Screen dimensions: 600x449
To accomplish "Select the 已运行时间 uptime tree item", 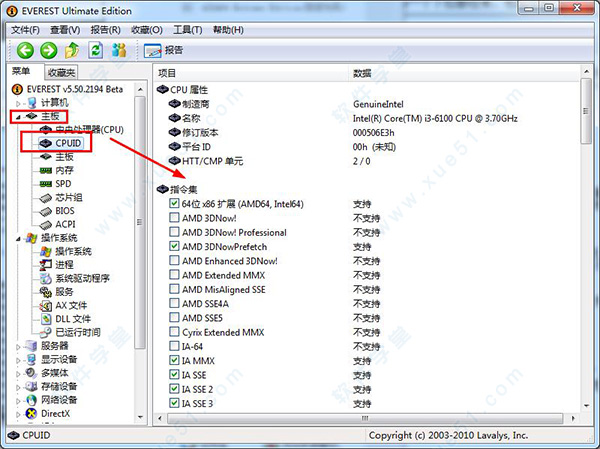I will click(x=70, y=332).
